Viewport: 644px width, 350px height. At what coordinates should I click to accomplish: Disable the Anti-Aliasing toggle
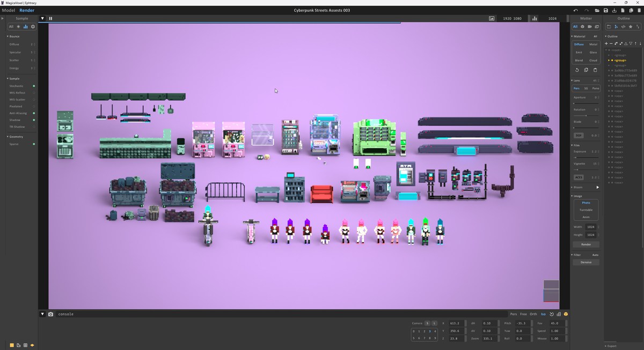click(33, 113)
